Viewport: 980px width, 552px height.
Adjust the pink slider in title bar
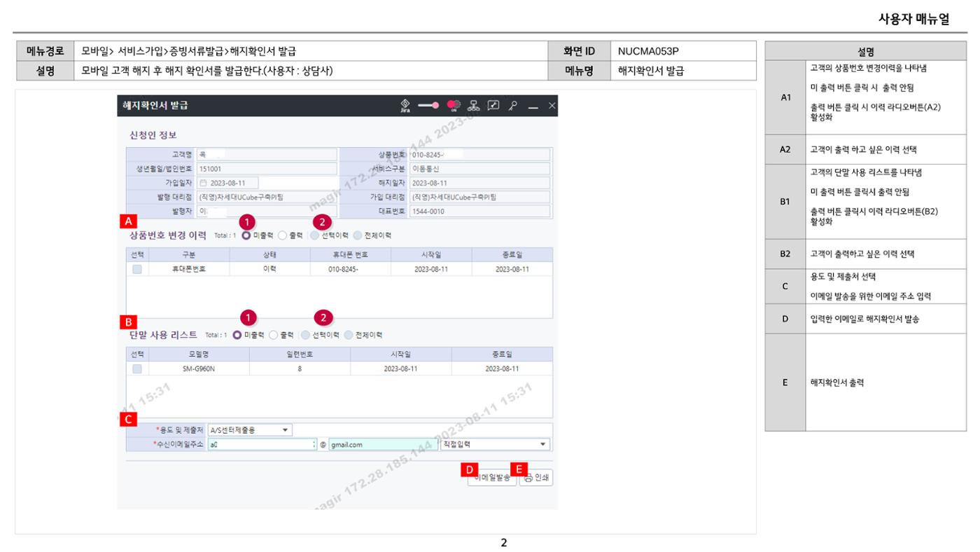point(428,105)
